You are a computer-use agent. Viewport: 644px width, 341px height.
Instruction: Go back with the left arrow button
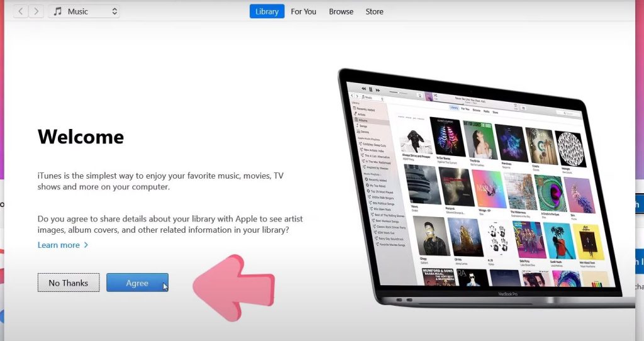pyautogui.click(x=21, y=11)
